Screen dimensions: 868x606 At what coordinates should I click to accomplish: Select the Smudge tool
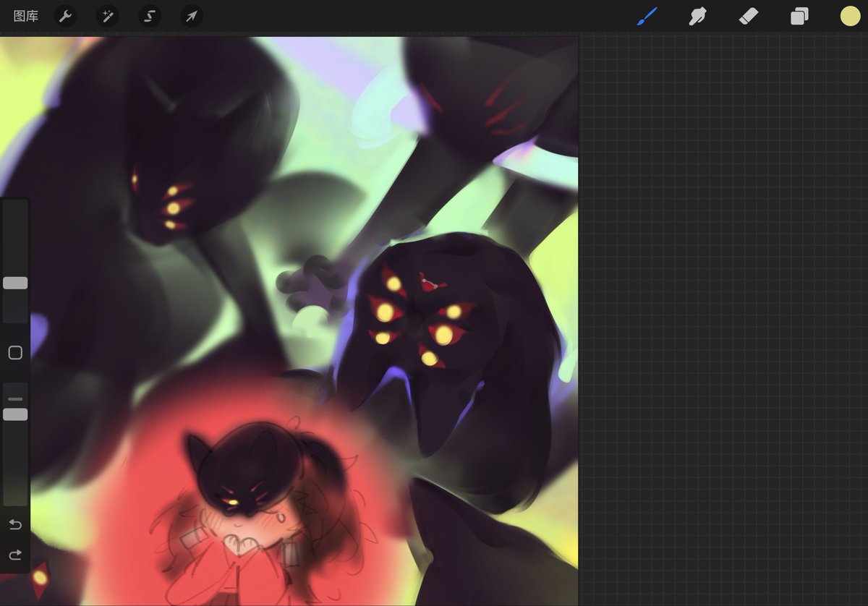pyautogui.click(x=698, y=16)
